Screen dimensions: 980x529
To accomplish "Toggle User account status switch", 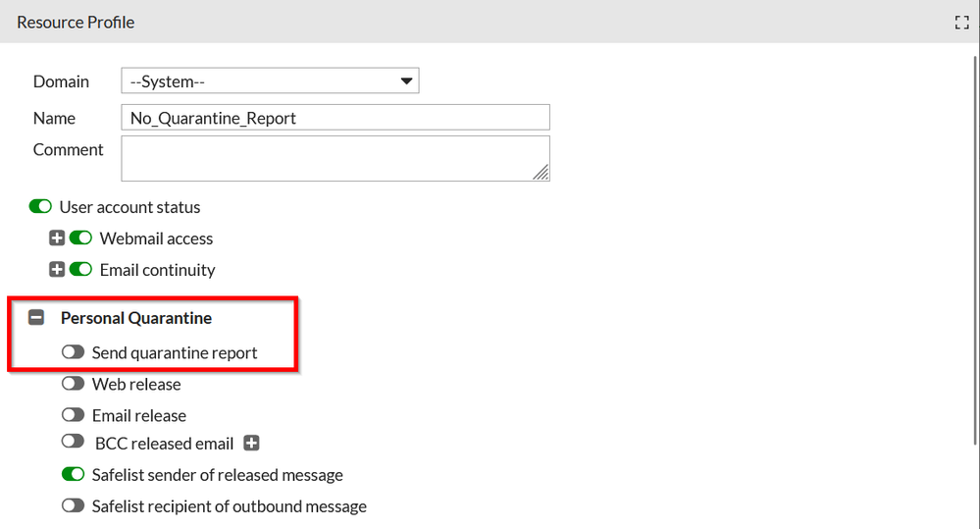I will [x=40, y=206].
